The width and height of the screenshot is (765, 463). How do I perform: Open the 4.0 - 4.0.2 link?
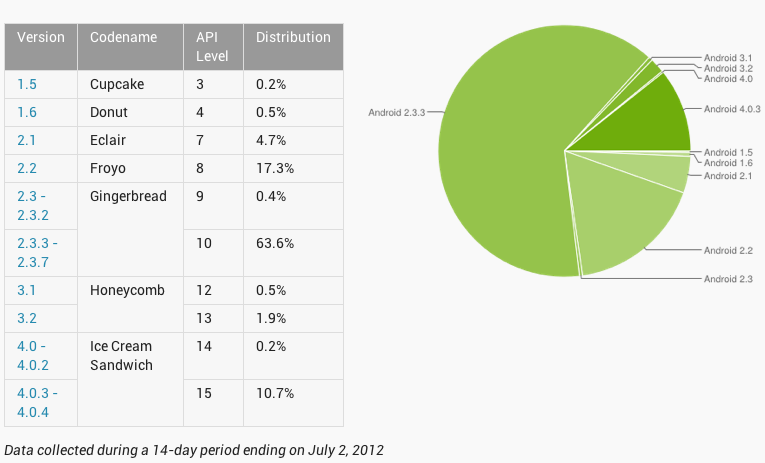point(35,356)
